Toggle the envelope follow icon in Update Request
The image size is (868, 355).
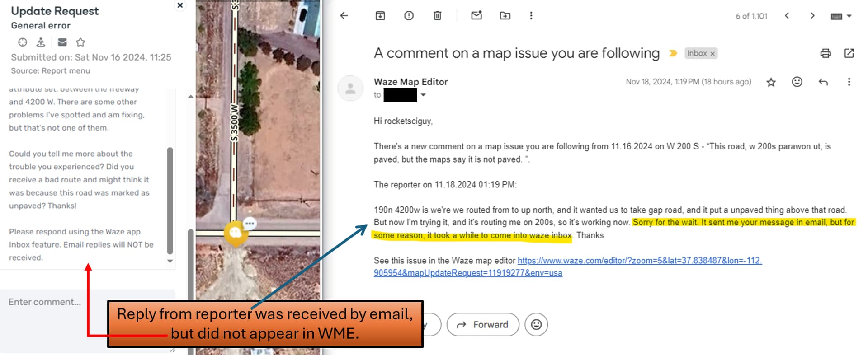coord(62,42)
